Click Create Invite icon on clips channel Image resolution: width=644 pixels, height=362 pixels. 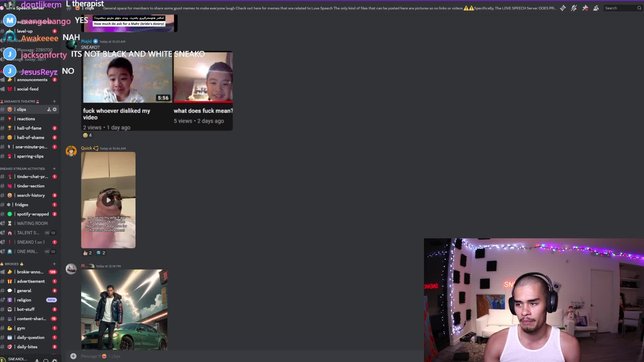[49, 109]
